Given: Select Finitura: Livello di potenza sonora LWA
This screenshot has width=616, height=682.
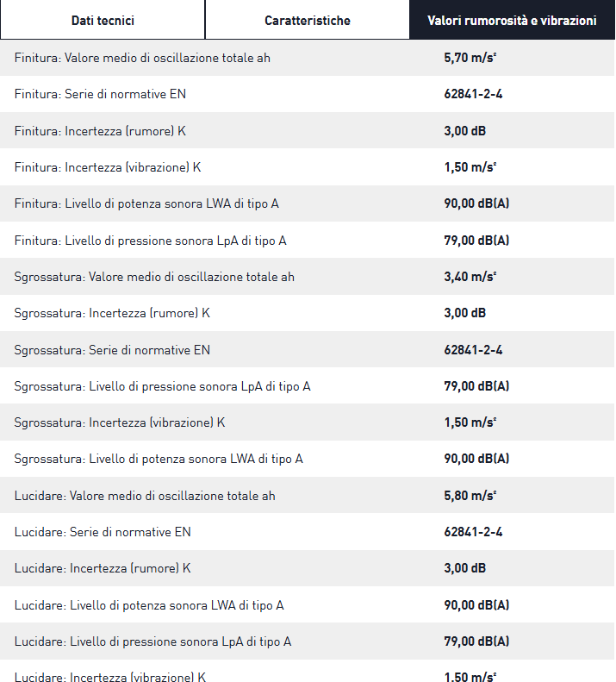Looking at the screenshot, I should coord(146,203).
